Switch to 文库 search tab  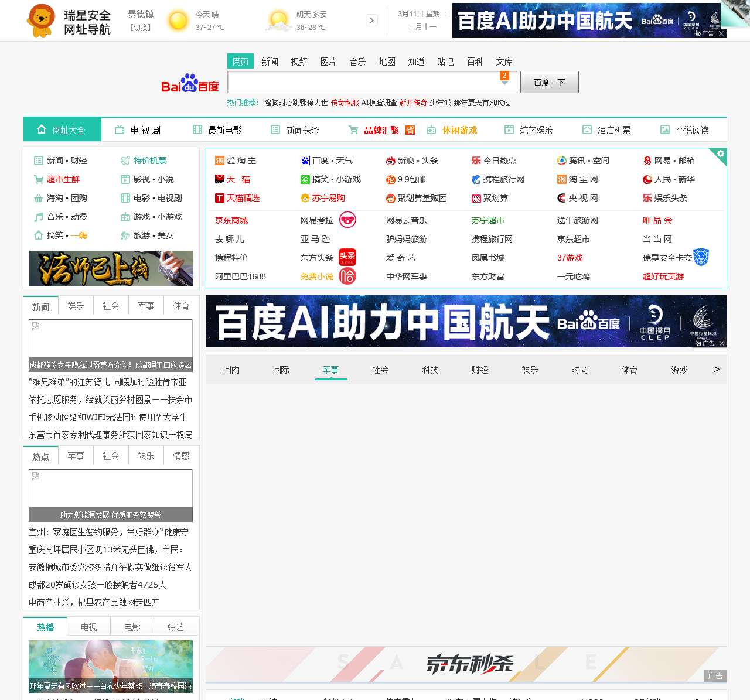coord(504,62)
